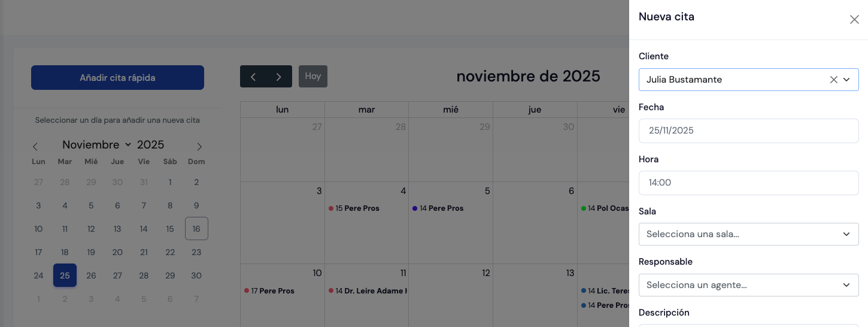The image size is (868, 327).
Task: Open the Responsable agent dropdown
Action: 748,285
